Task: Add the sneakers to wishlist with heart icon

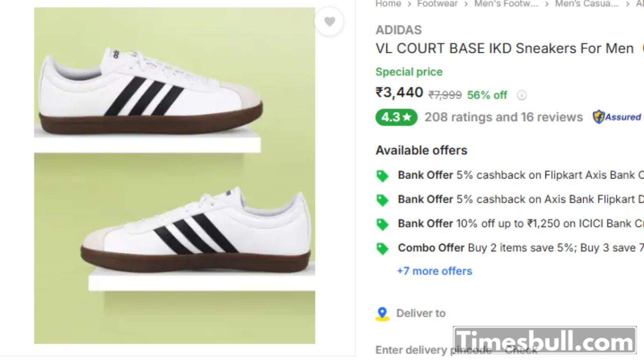Action: 330,22
